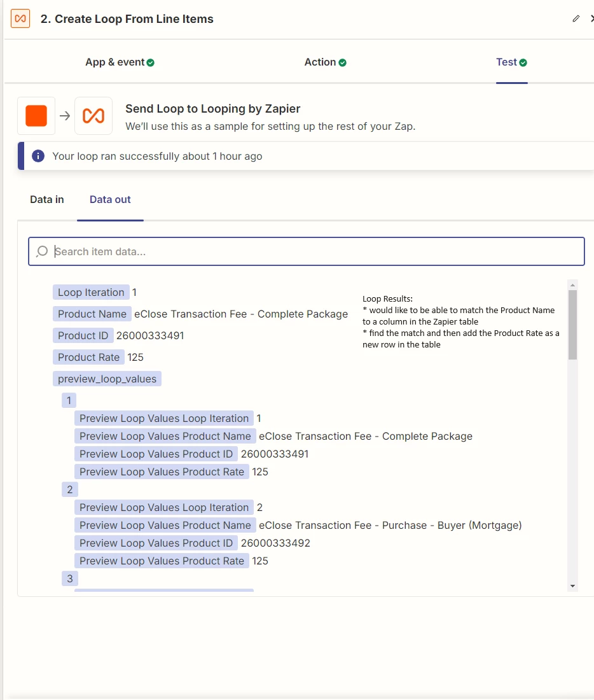Click the top-level Loop Iteration label

pyautogui.click(x=91, y=293)
